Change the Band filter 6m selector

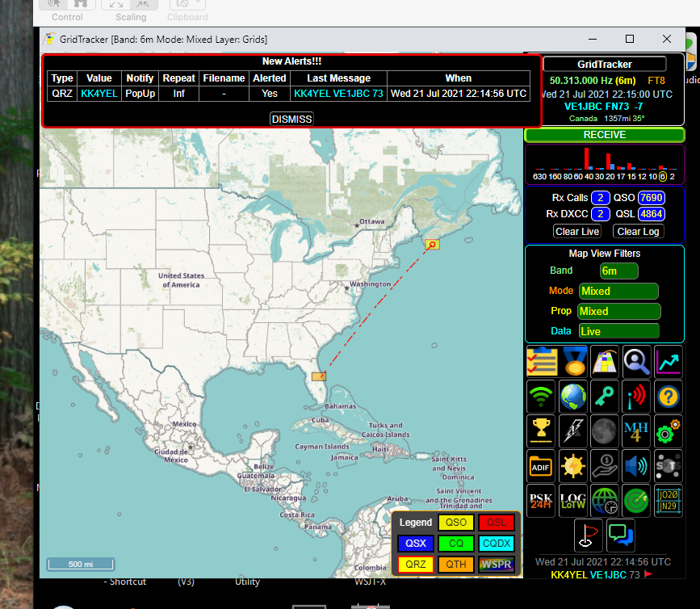pyautogui.click(x=618, y=271)
